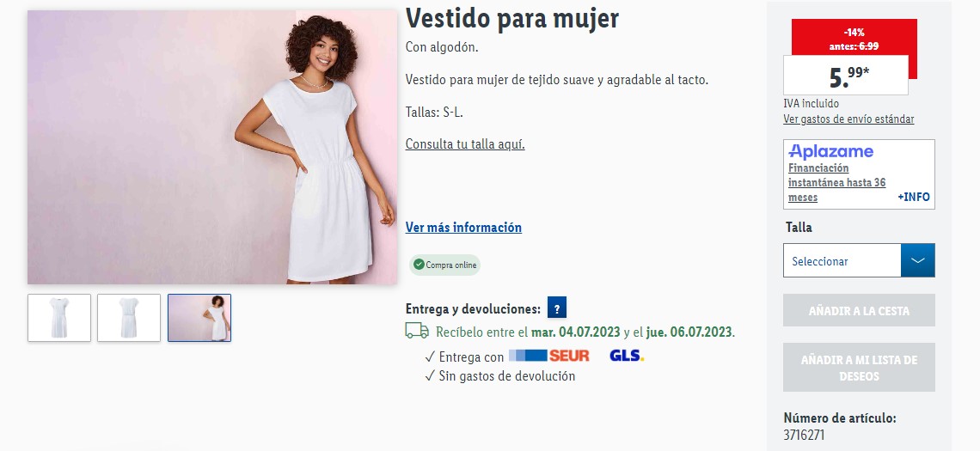Open Consulta tu talla aquí link
Image resolution: width=980 pixels, height=451 pixels.
(x=465, y=144)
